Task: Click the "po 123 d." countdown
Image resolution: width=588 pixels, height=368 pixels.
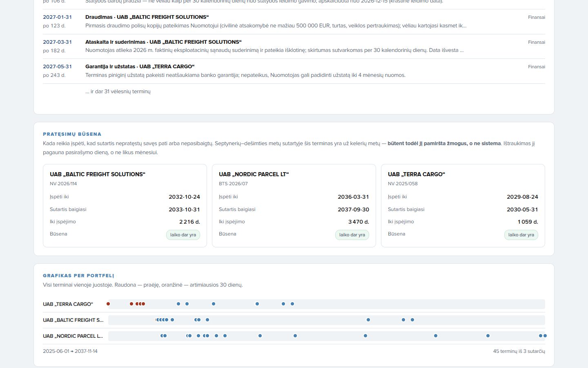Action: point(54,26)
